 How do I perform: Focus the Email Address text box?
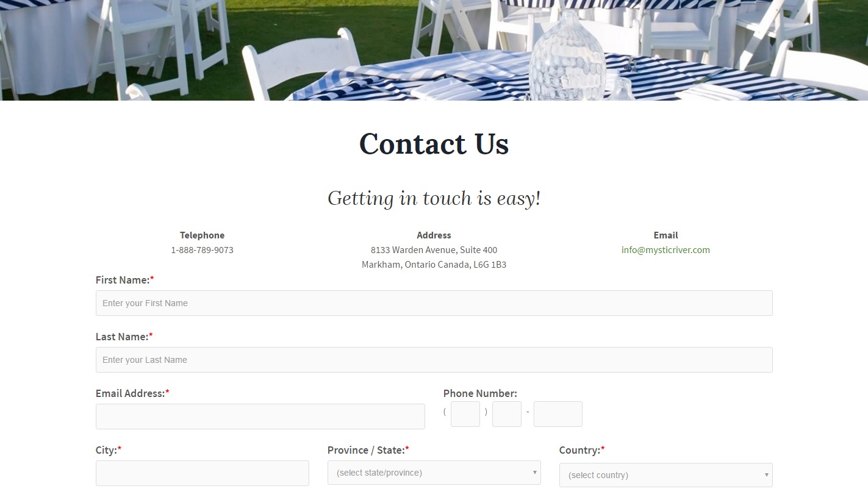tap(260, 417)
